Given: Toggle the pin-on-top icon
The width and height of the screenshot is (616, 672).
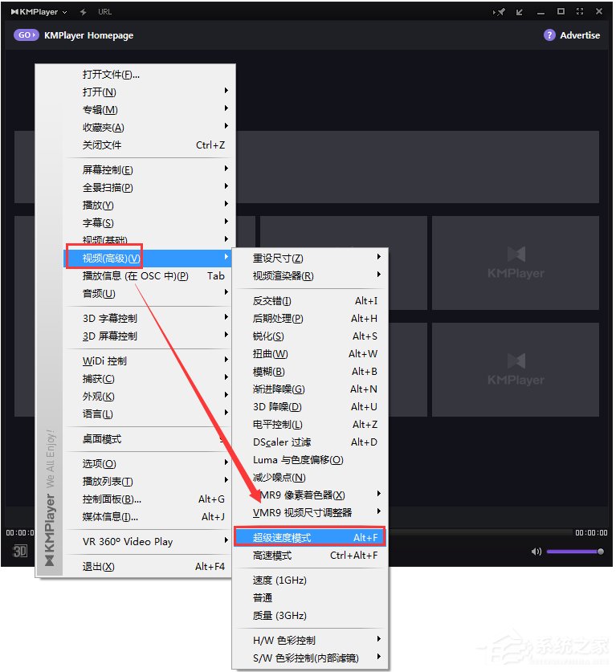Looking at the screenshot, I should (x=499, y=12).
